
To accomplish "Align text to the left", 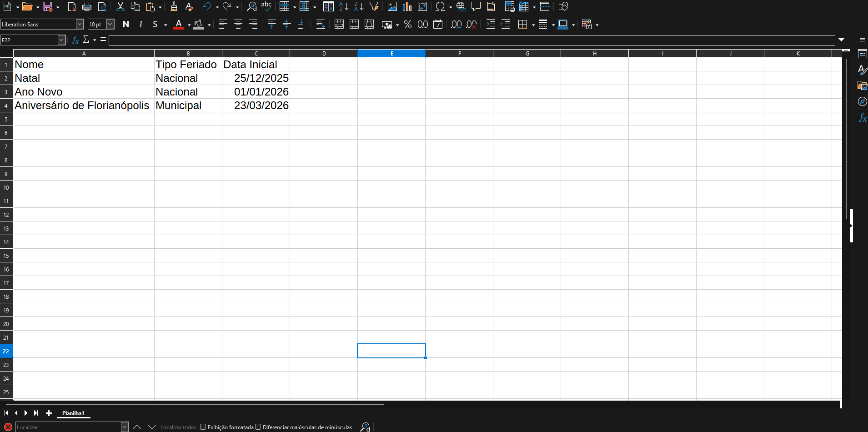I will tap(223, 25).
